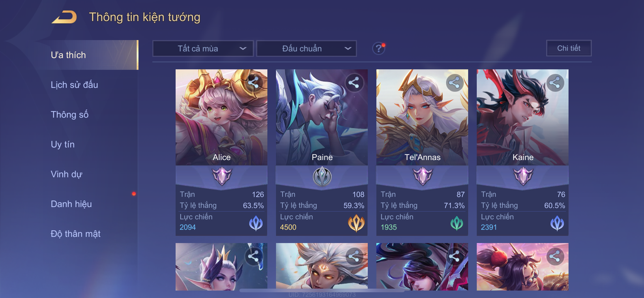Click Paine's gold power rank emblem

pyautogui.click(x=356, y=223)
